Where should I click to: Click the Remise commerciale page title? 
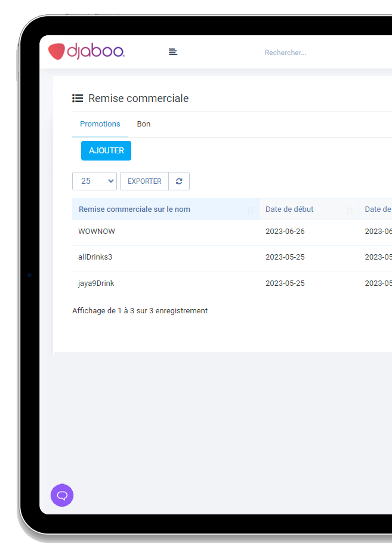pyautogui.click(x=138, y=98)
